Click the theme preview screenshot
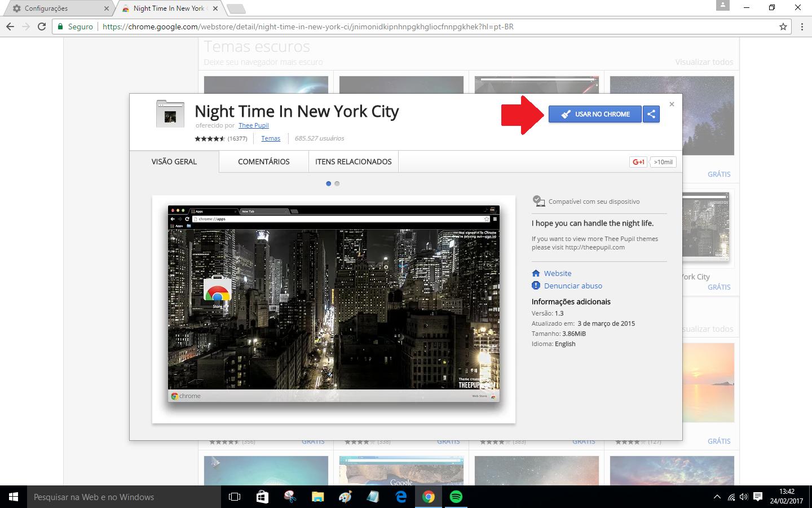Screen dimensions: 812x508 pyautogui.click(x=333, y=304)
